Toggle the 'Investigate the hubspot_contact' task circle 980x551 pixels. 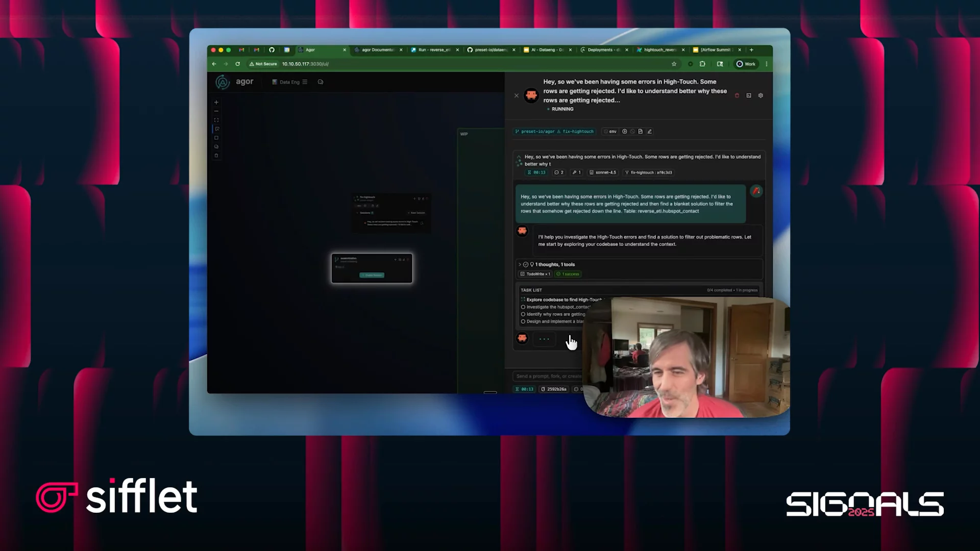tap(523, 307)
